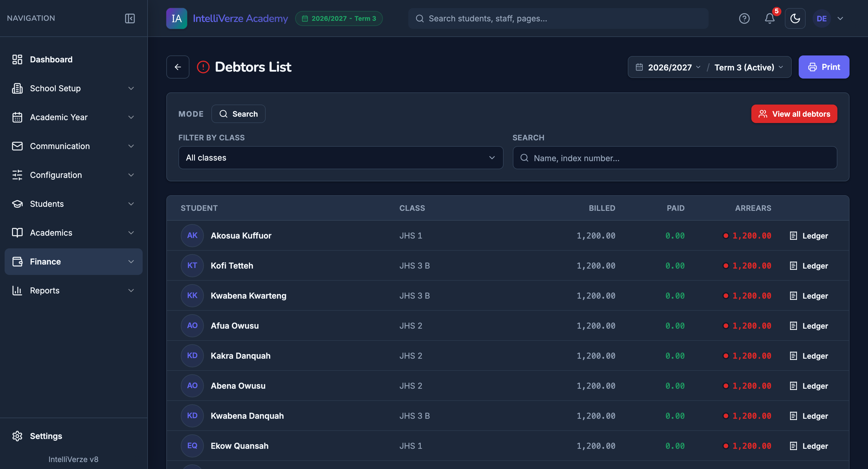Click the 2026/2027 - Term 3 badge

(x=339, y=18)
